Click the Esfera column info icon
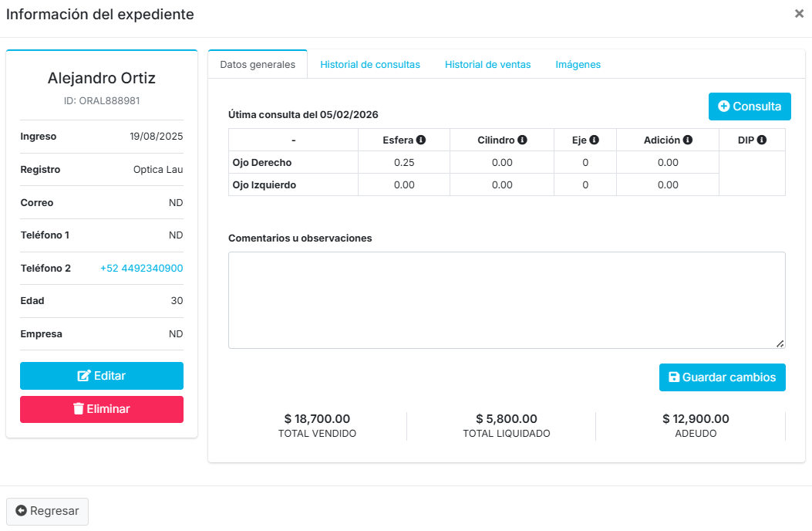Screen dimensions: 812x531 (421, 140)
